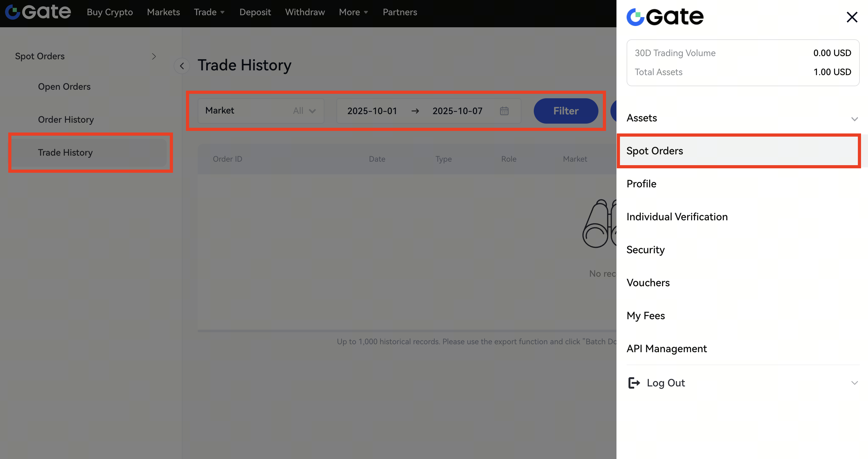Click Buy Crypto in the top navigation
The width and height of the screenshot is (868, 459).
[x=110, y=12]
